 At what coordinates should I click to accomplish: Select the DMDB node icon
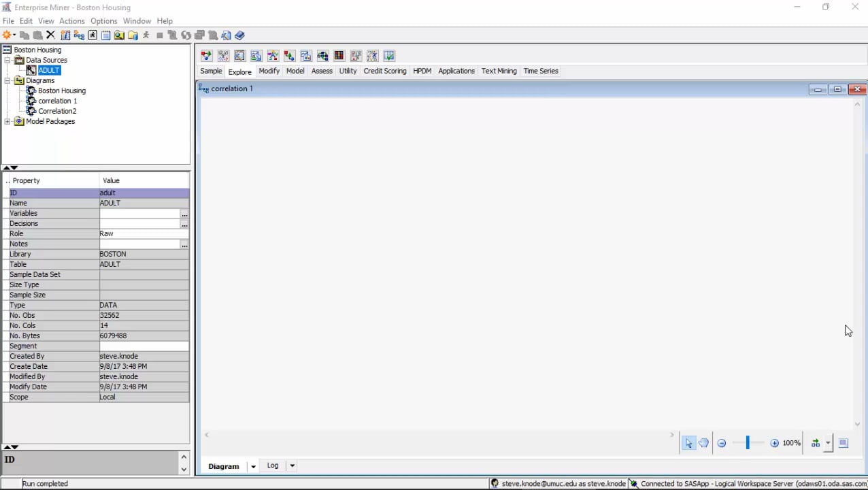point(239,56)
